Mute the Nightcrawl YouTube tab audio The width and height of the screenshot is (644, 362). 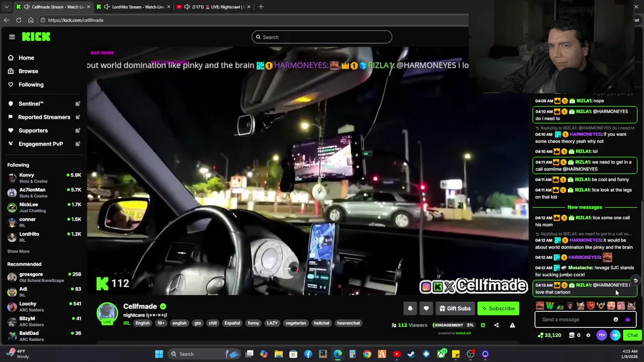click(187, 7)
